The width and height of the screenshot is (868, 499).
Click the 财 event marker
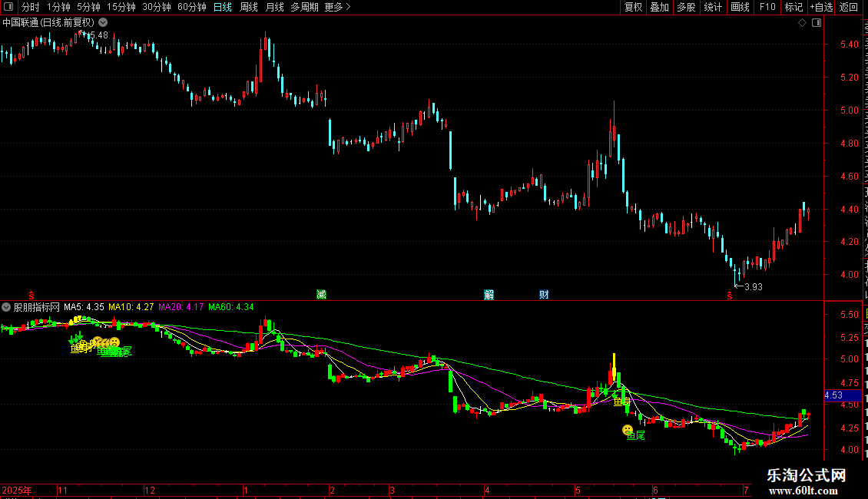pyautogui.click(x=544, y=294)
